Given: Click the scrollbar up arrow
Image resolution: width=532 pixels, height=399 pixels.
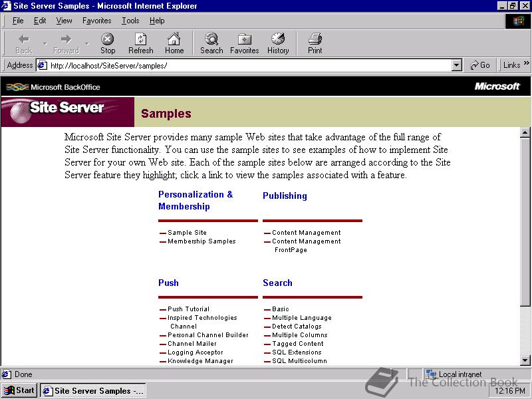Looking at the screenshot, I should (525, 132).
